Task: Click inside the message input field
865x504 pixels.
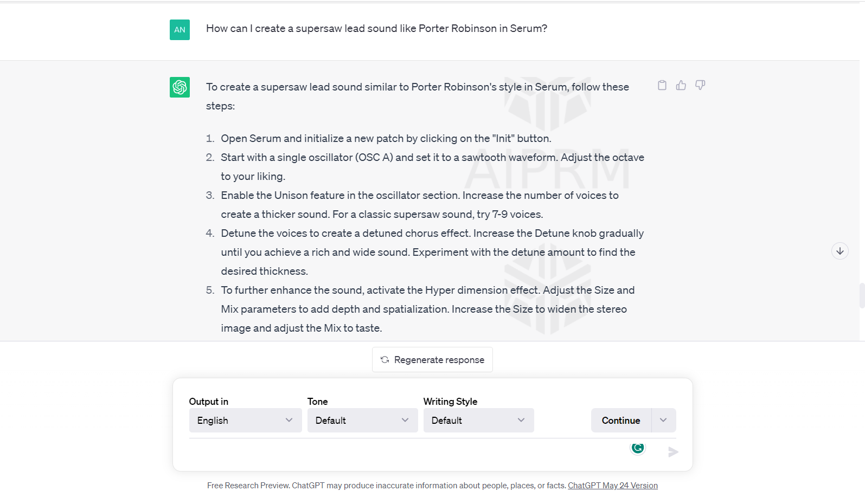Action: tap(407, 451)
